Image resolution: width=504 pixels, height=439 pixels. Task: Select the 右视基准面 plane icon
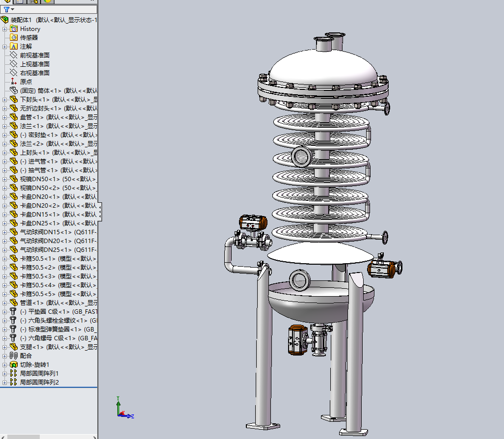(14, 73)
